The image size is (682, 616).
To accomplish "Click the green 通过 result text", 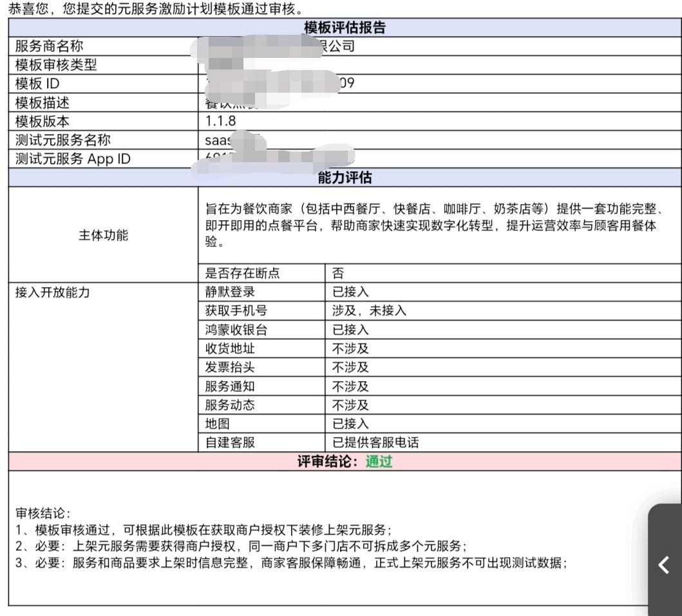I will (x=379, y=462).
